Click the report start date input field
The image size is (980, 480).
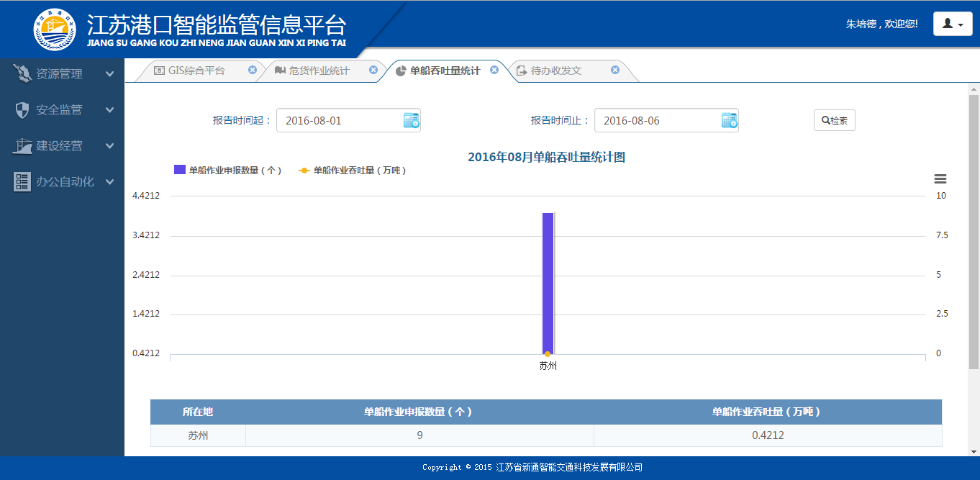point(338,121)
